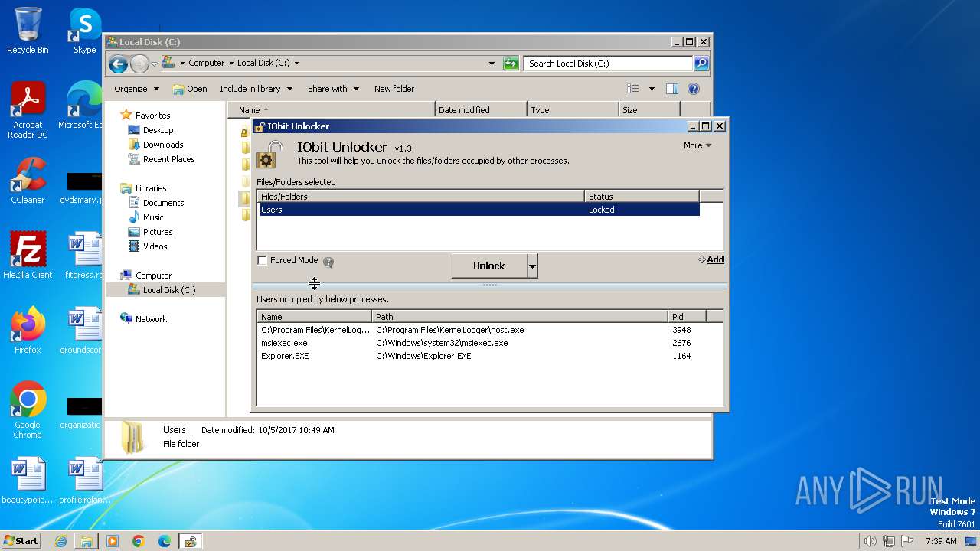Select Computer in navigation pane
This screenshot has height=551, width=980.
tap(146, 275)
